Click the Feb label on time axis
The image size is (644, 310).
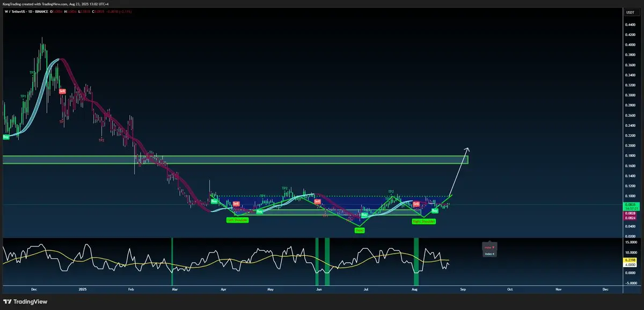(131, 289)
